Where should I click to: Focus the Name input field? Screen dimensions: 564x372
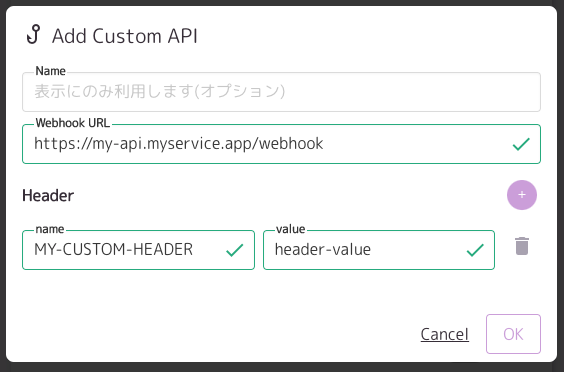pos(281,92)
